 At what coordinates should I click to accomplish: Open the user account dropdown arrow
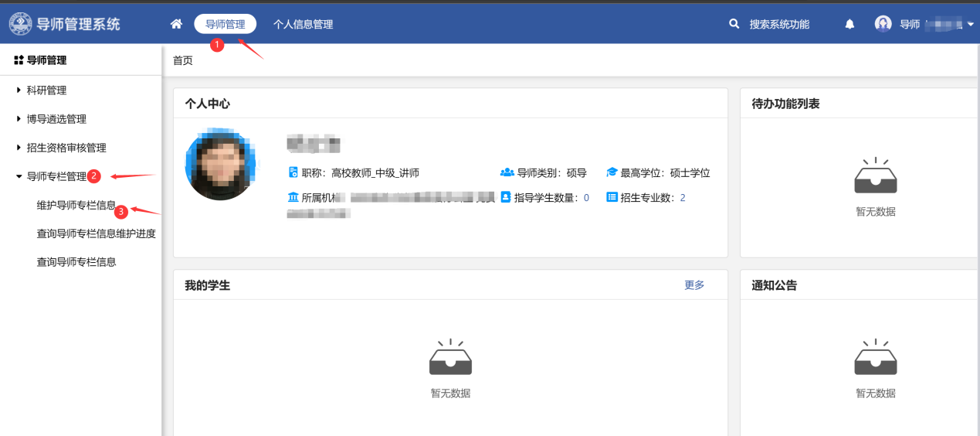970,25
